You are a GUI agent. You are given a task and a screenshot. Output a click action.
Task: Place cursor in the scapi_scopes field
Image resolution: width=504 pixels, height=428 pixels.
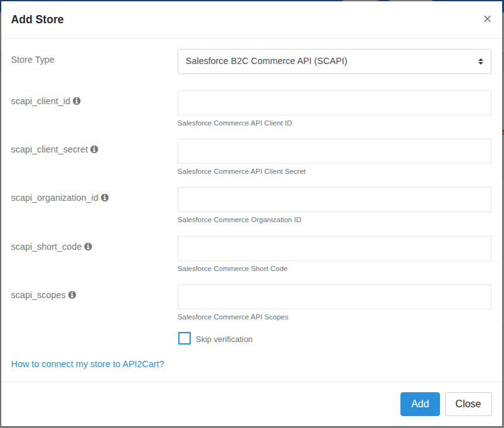coord(334,297)
